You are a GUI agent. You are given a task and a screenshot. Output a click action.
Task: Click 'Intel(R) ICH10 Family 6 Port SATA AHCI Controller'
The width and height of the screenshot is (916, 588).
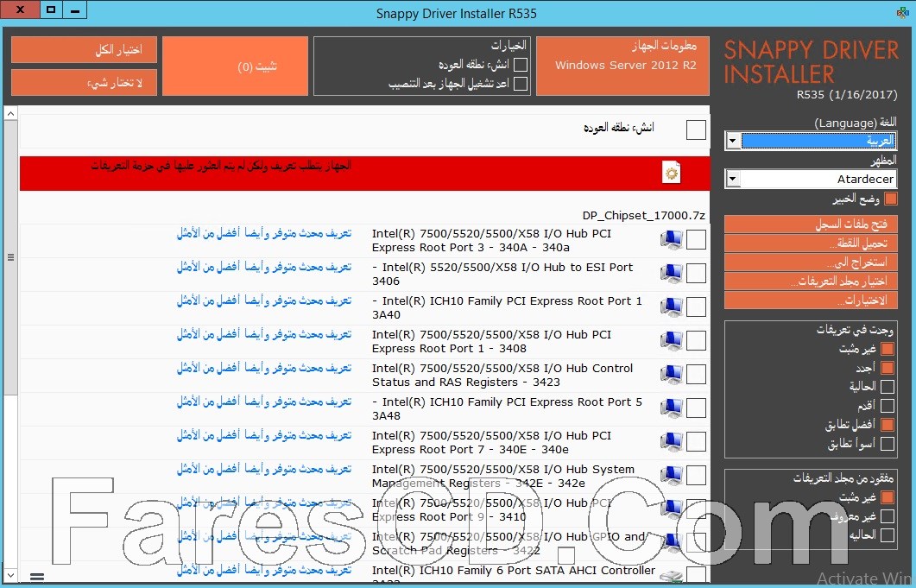point(514,570)
